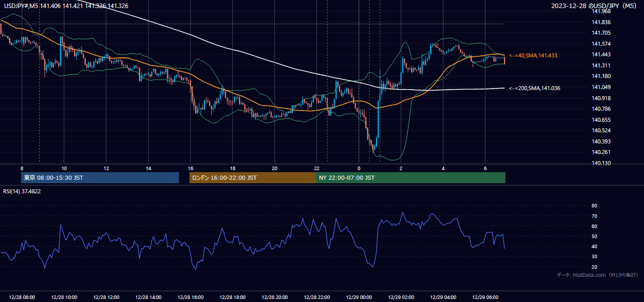
Task: Click price axis value 141.968
Action: [601, 11]
